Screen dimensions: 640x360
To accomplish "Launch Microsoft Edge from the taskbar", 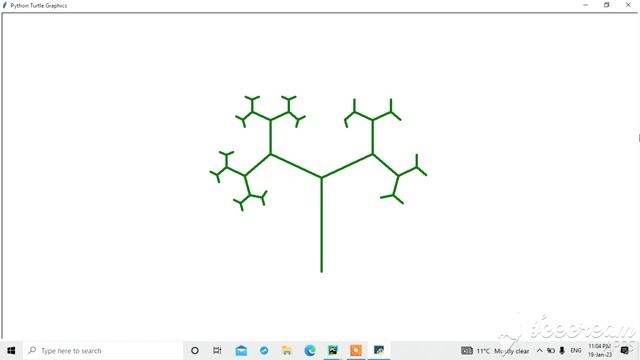I will [310, 351].
